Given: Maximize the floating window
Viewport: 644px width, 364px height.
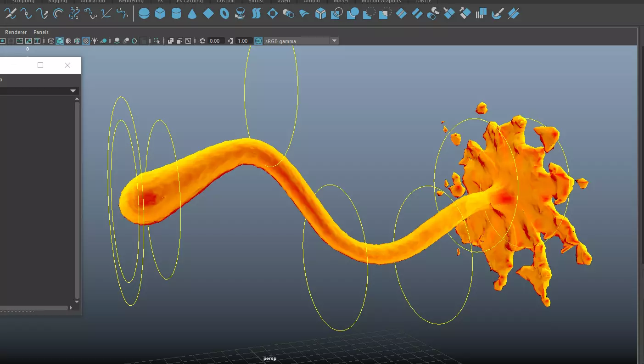Looking at the screenshot, I should pyautogui.click(x=40, y=65).
